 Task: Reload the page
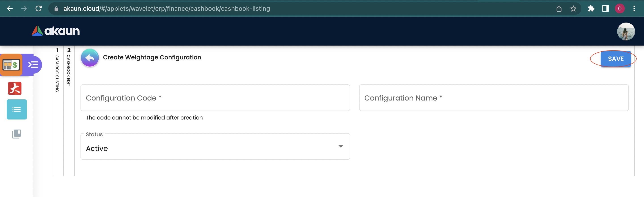tap(38, 9)
